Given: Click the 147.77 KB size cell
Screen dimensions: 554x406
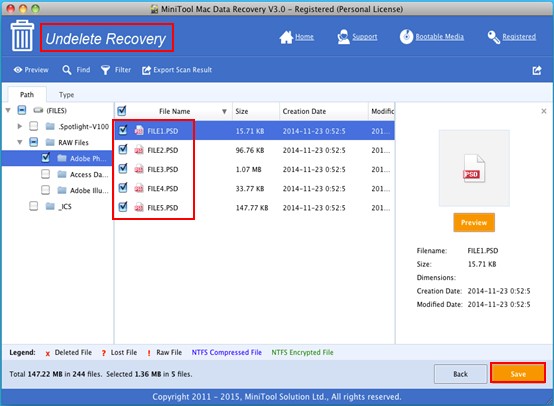Looking at the screenshot, I should (x=252, y=208).
